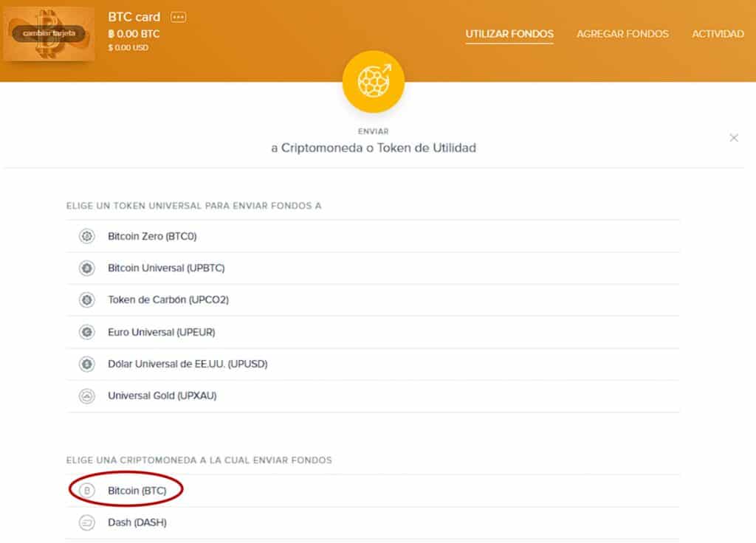
Task: Select Token de Carbón (UPCO2)
Action: pyautogui.click(x=373, y=300)
